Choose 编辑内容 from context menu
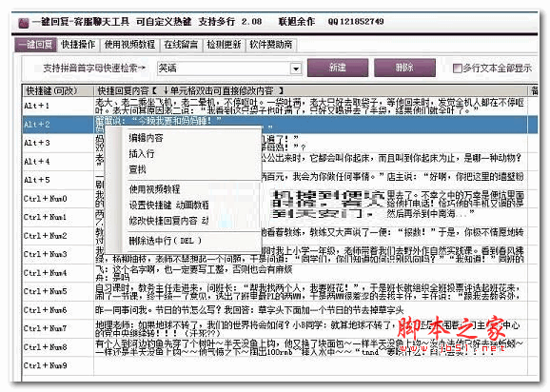 [x=146, y=138]
